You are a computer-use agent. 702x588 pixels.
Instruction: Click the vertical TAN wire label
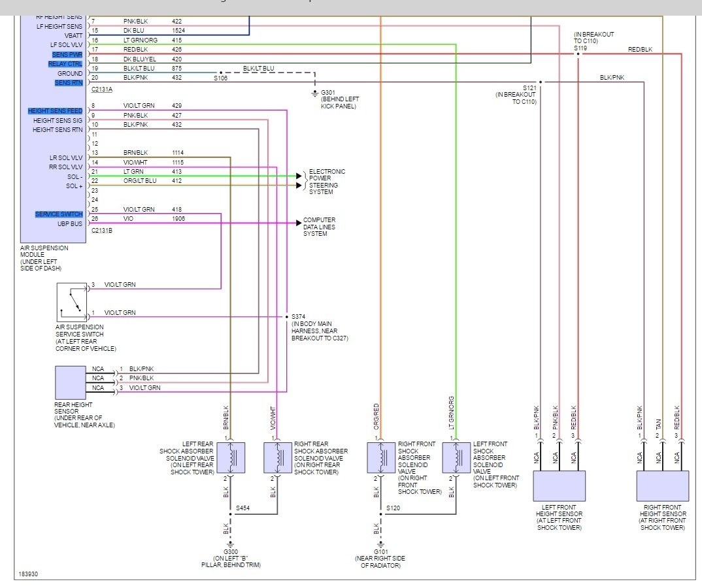tap(658, 424)
